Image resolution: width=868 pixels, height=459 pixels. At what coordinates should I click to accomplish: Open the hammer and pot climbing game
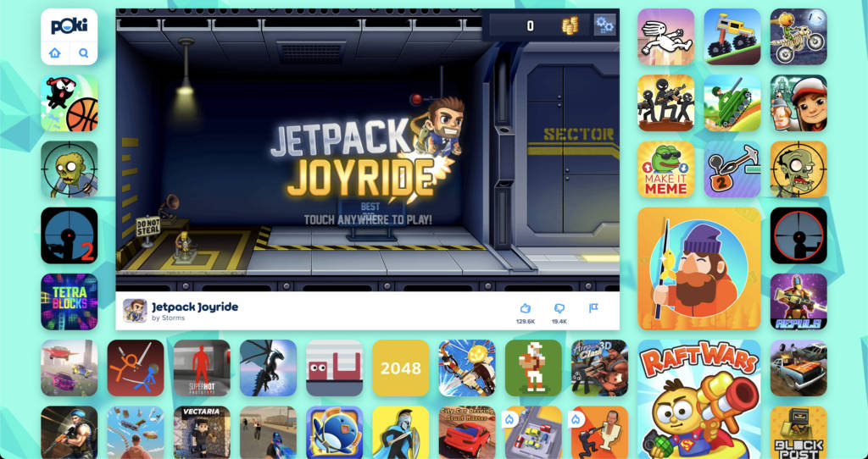pos(732,169)
